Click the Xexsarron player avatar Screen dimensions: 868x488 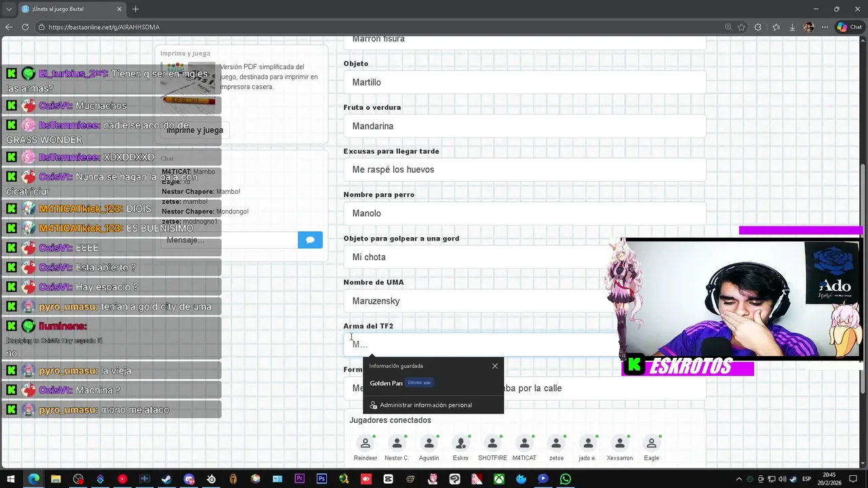(x=620, y=443)
